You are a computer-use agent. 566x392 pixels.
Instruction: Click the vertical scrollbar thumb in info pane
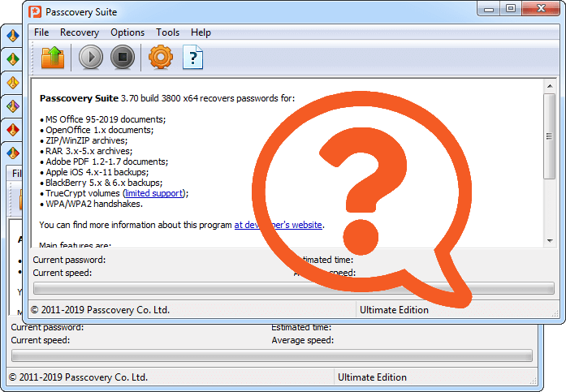pyautogui.click(x=550, y=136)
